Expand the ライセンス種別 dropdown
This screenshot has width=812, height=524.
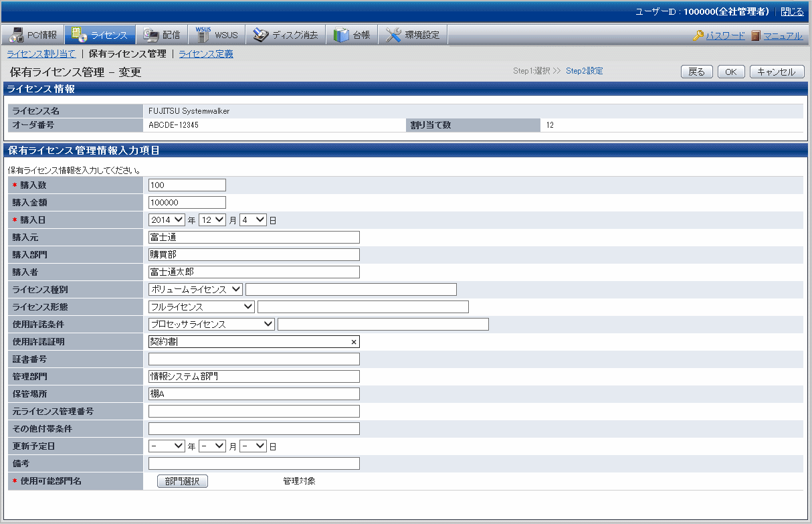tap(195, 289)
